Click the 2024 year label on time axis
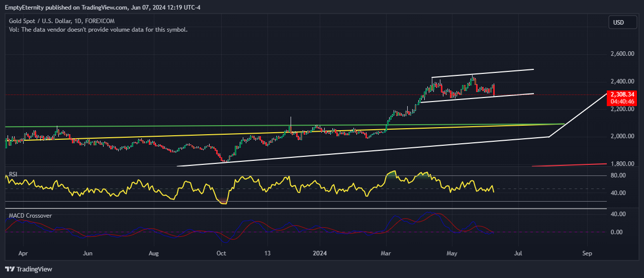The image size is (644, 278). tap(320, 254)
